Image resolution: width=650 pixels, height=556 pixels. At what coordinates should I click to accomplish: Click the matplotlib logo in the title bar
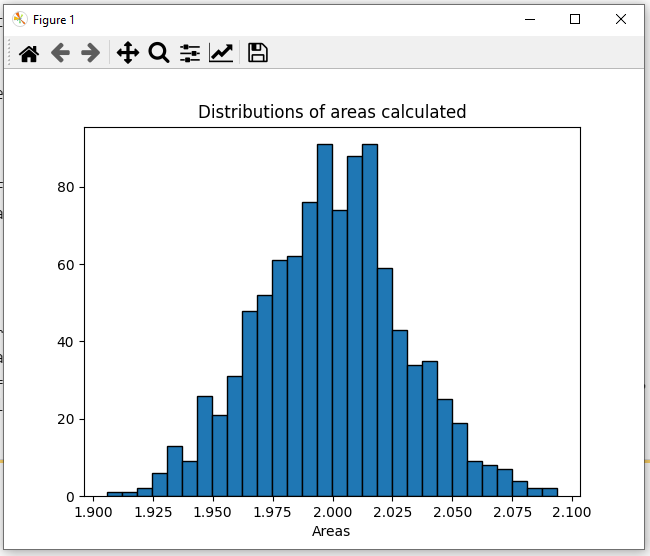(19, 19)
